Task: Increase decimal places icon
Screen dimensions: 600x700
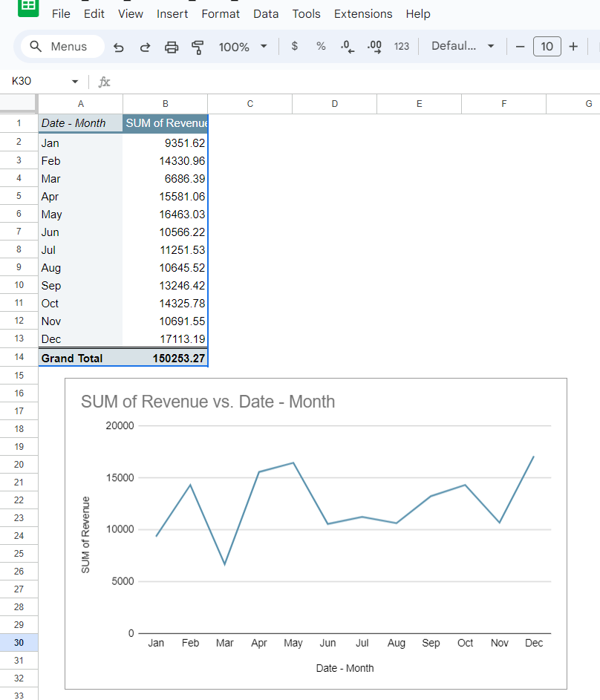Action: tap(374, 47)
